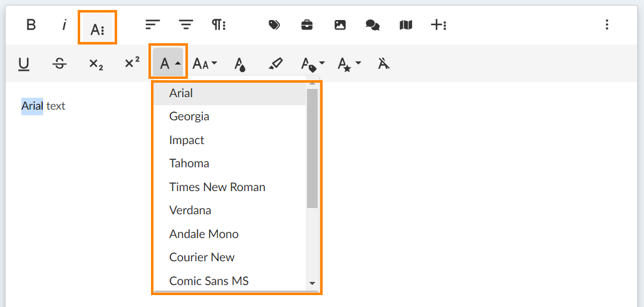Click the font list scrollbar down arrow
This screenshot has height=307, width=644.
click(312, 284)
